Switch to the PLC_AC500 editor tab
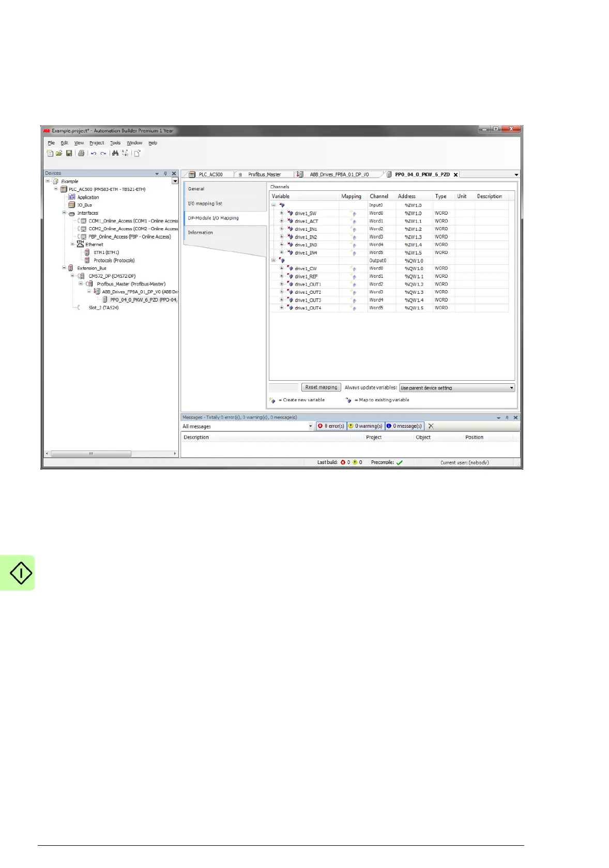The image size is (609, 868). (210, 175)
